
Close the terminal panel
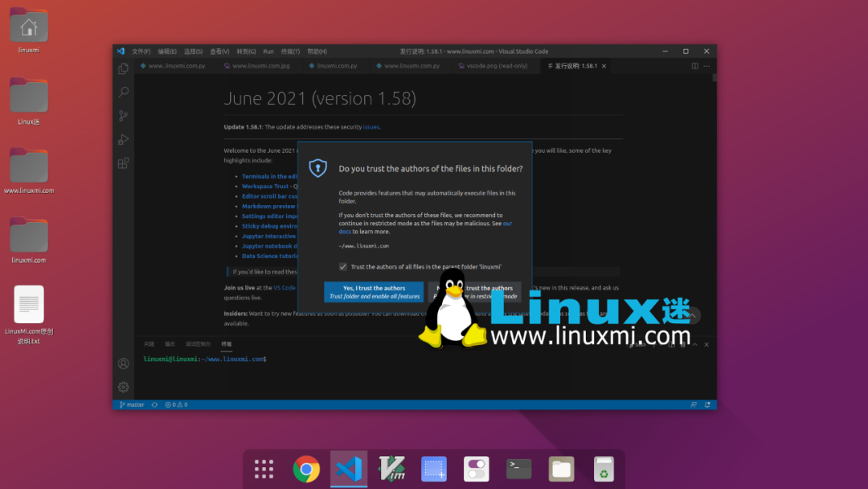[706, 344]
